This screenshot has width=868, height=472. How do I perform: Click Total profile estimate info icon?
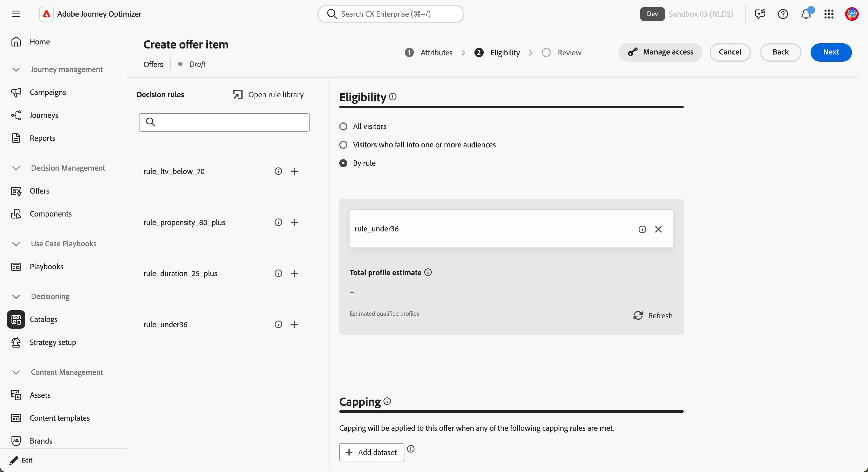coord(428,272)
